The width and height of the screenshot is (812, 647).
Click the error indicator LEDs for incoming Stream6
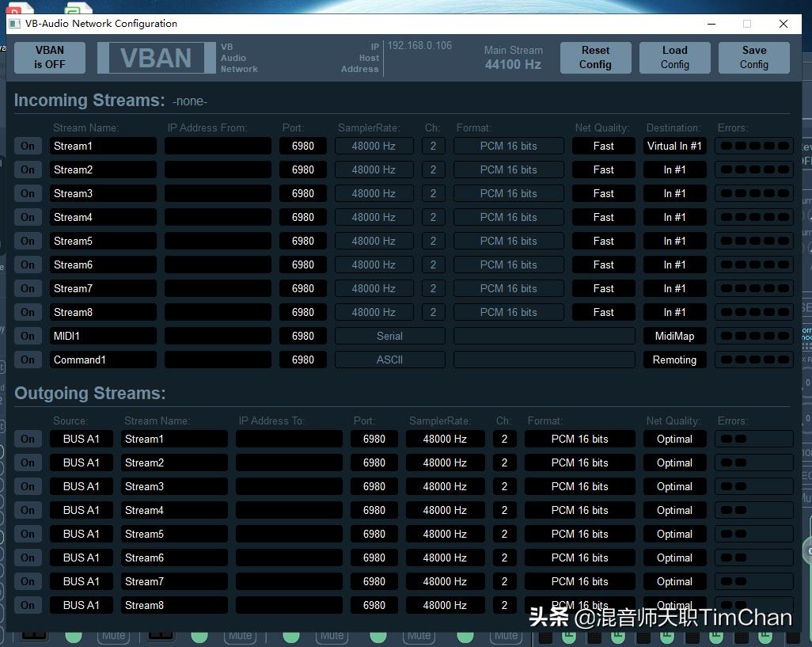(x=754, y=265)
